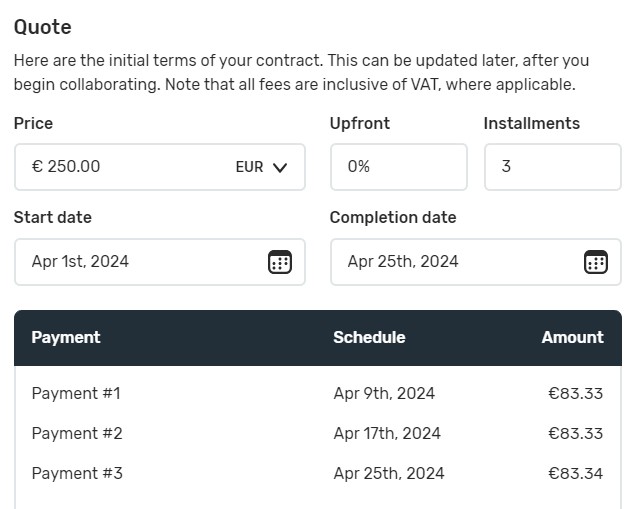
Task: Select the Payment #2 row label
Action: pyautogui.click(x=77, y=433)
